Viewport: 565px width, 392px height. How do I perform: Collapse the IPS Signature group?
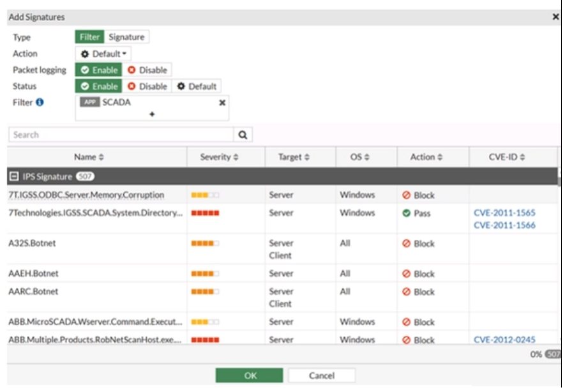14,176
